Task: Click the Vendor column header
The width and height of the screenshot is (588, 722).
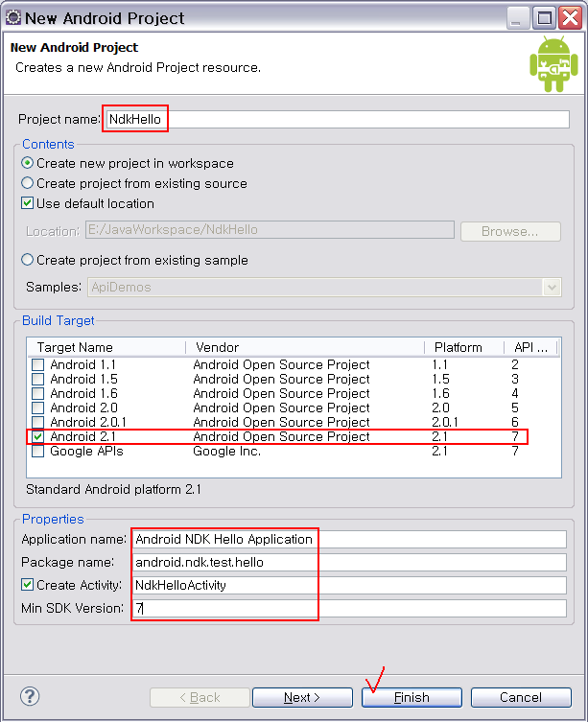Action: tap(305, 347)
